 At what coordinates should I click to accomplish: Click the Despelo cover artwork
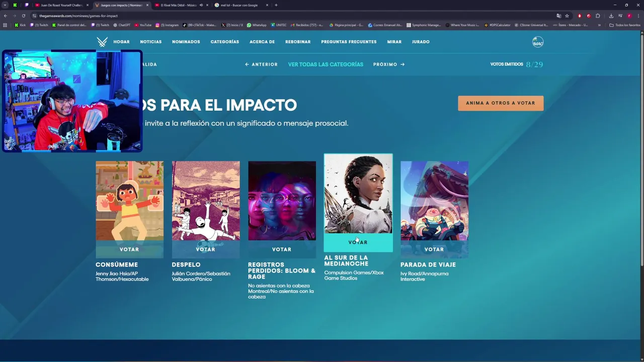[206, 201]
